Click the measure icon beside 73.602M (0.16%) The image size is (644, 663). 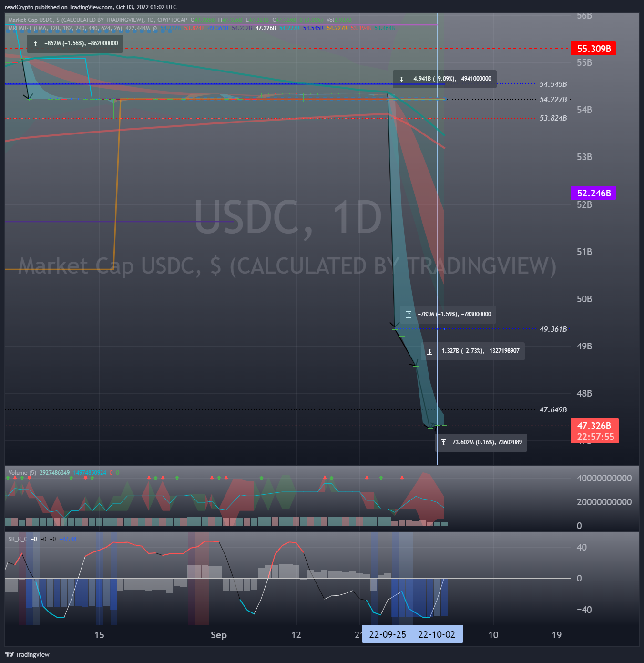(x=444, y=443)
